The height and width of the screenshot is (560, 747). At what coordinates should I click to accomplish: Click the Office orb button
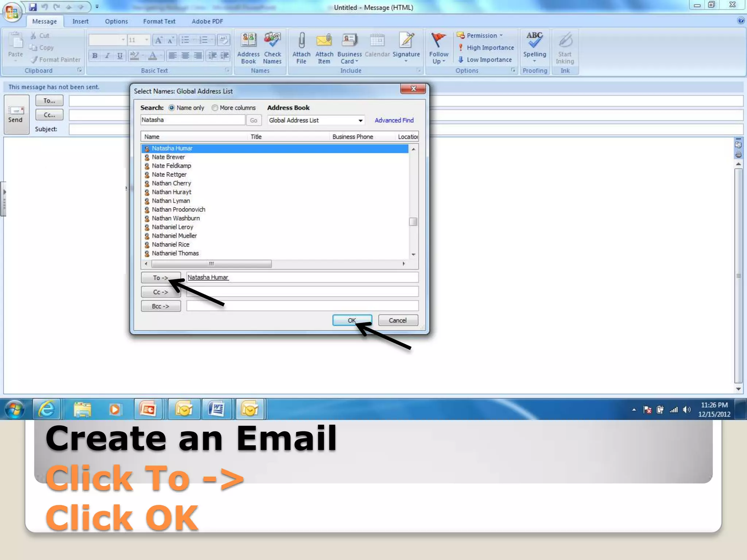(x=12, y=12)
